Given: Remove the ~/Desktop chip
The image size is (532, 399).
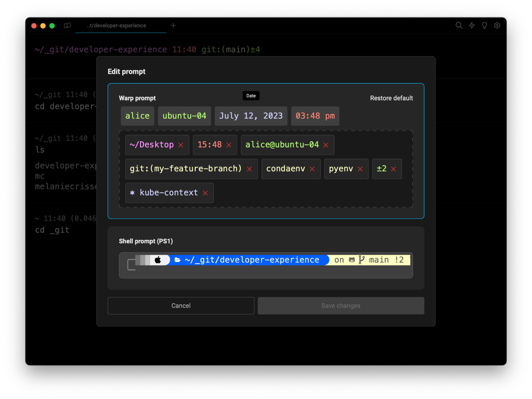Looking at the screenshot, I should click(181, 145).
